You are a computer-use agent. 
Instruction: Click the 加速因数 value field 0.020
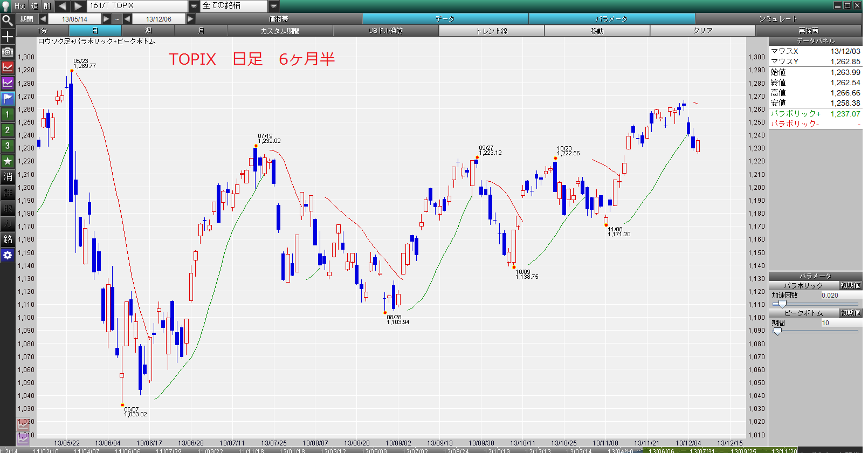tap(841, 296)
